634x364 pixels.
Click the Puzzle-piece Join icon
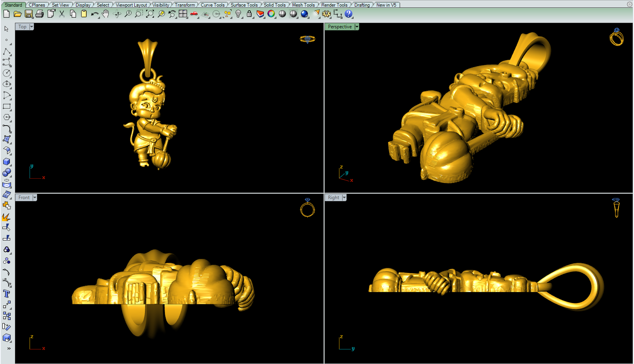(7, 206)
